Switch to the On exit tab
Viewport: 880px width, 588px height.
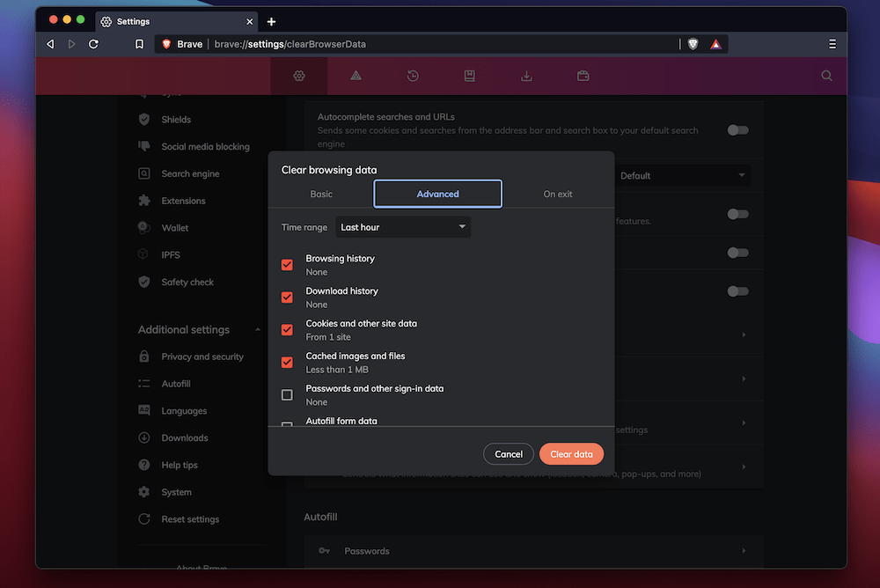(558, 194)
